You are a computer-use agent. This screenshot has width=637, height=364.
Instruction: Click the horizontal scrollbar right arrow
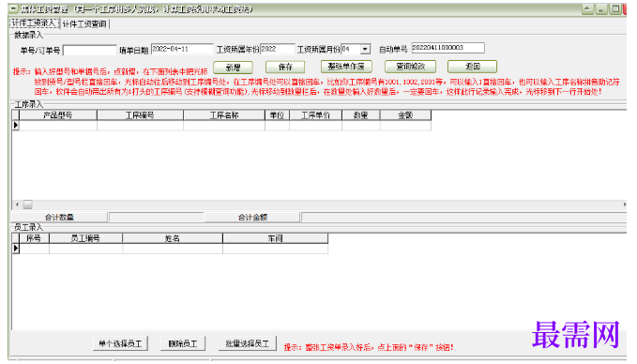(x=624, y=205)
